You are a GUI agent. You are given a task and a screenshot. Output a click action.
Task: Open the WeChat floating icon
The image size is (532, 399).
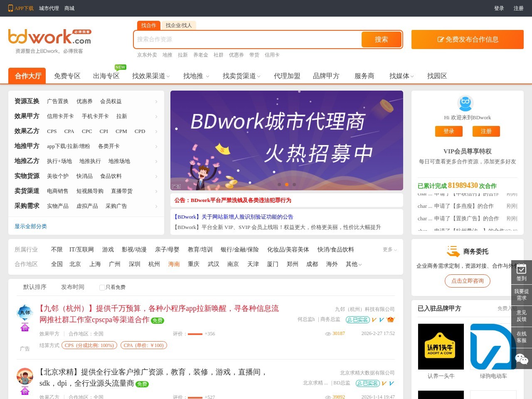point(522,359)
